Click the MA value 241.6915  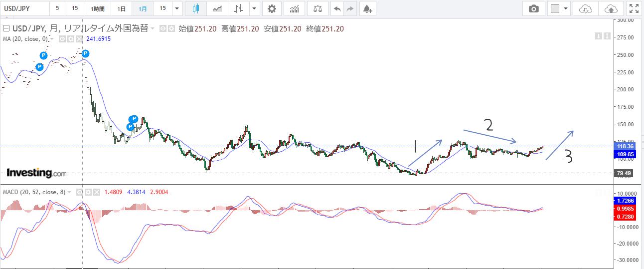pos(98,38)
